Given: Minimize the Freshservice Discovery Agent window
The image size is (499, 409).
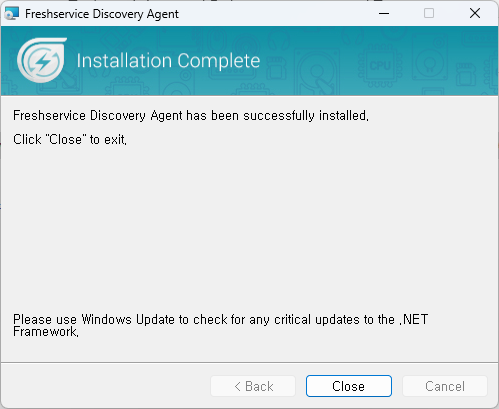Looking at the screenshot, I should (x=384, y=13).
